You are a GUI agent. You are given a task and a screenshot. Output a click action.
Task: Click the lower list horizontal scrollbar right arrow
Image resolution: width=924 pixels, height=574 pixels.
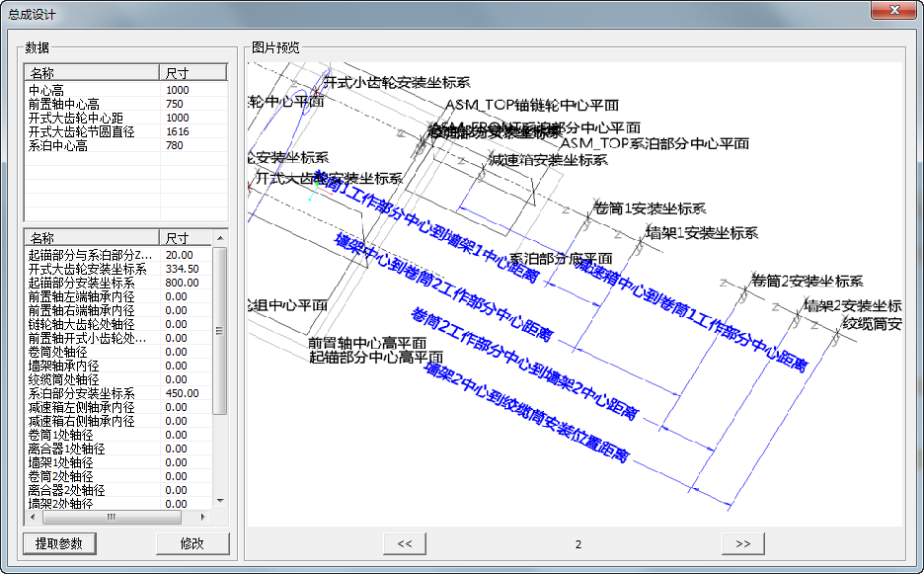coord(204,517)
